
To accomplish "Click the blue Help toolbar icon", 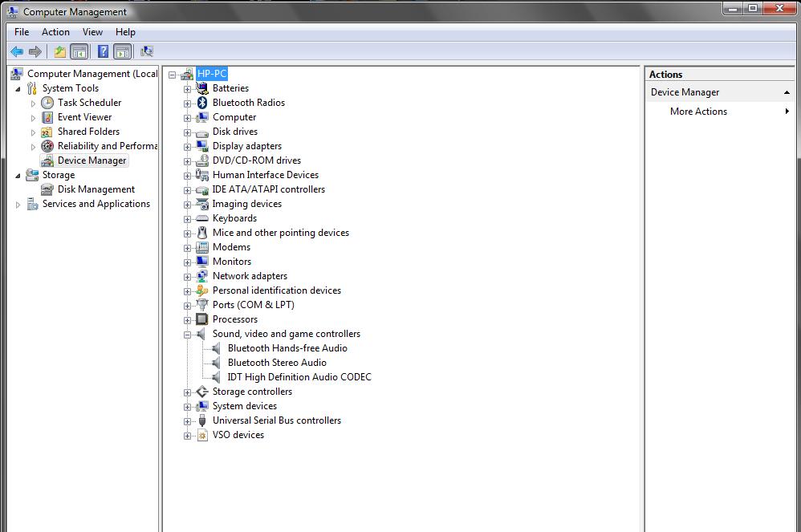I will tap(103, 51).
